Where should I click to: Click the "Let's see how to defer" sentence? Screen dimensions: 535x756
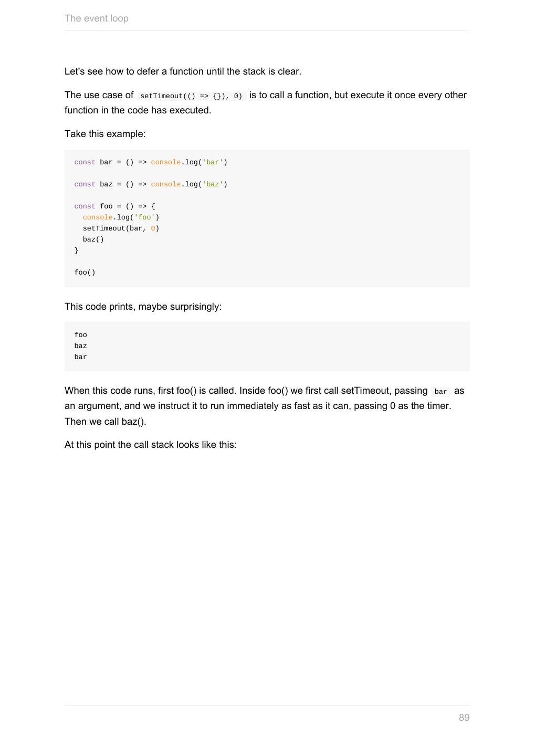183,71
